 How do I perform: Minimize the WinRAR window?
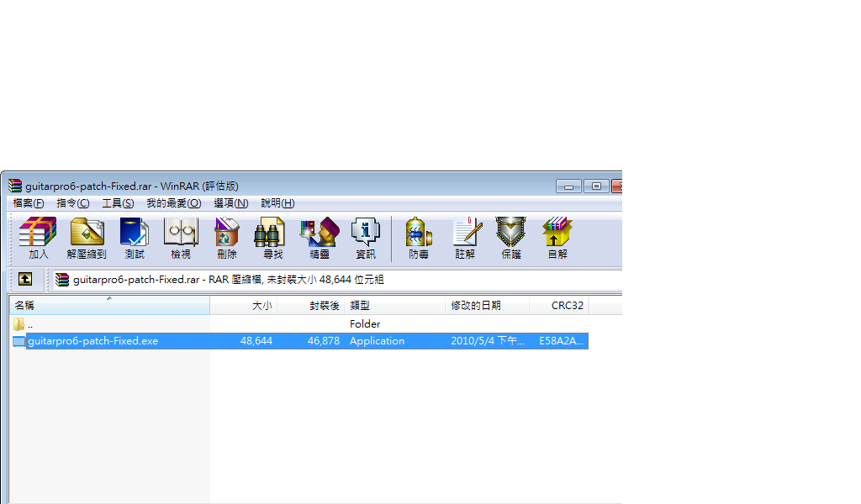[568, 186]
